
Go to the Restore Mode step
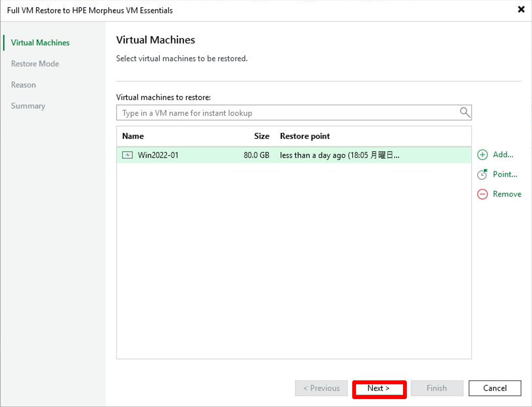pyautogui.click(x=35, y=64)
